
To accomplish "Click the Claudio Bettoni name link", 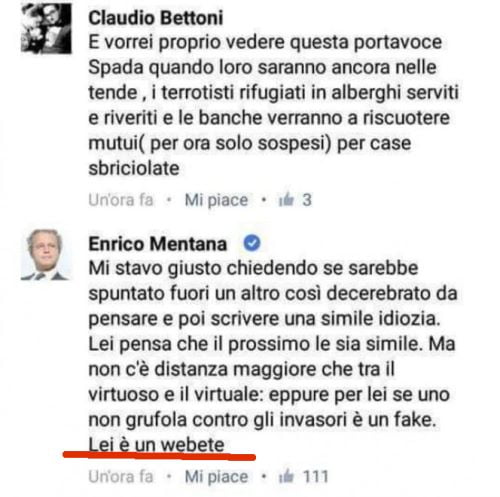I will click(x=156, y=18).
